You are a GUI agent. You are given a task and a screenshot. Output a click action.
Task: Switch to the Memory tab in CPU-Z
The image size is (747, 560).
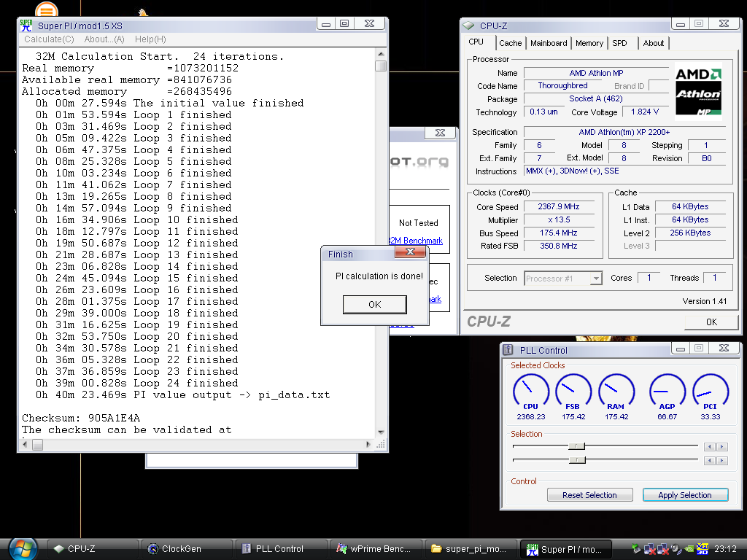(589, 43)
